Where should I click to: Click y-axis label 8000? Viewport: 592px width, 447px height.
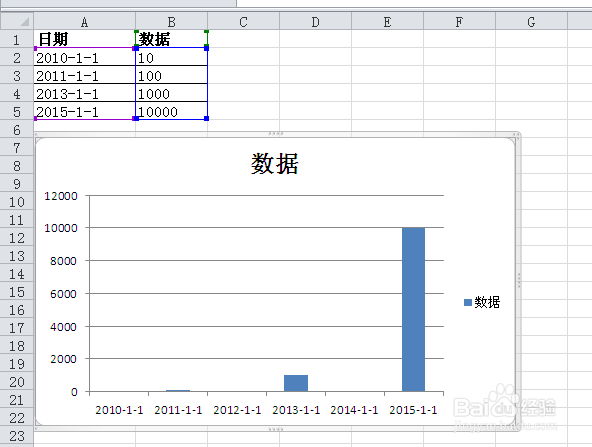(x=63, y=261)
